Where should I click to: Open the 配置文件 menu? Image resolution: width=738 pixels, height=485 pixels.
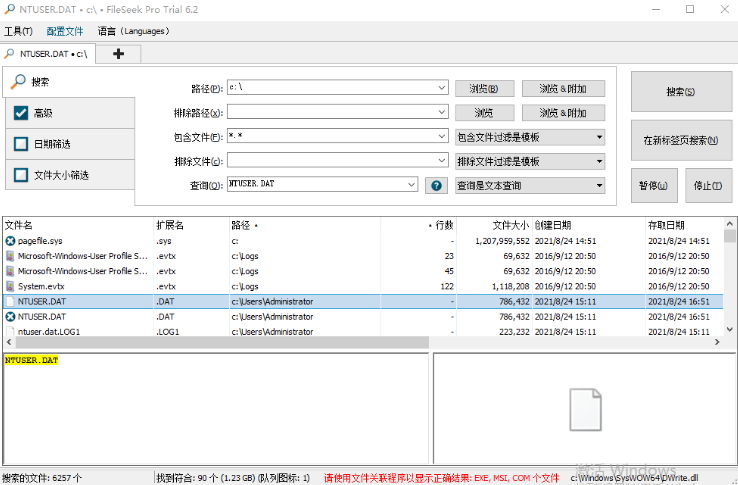pos(64,31)
